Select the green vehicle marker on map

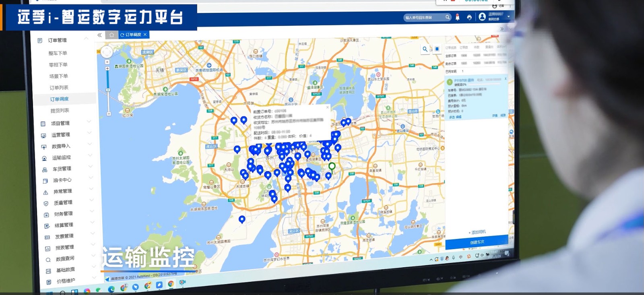click(332, 167)
